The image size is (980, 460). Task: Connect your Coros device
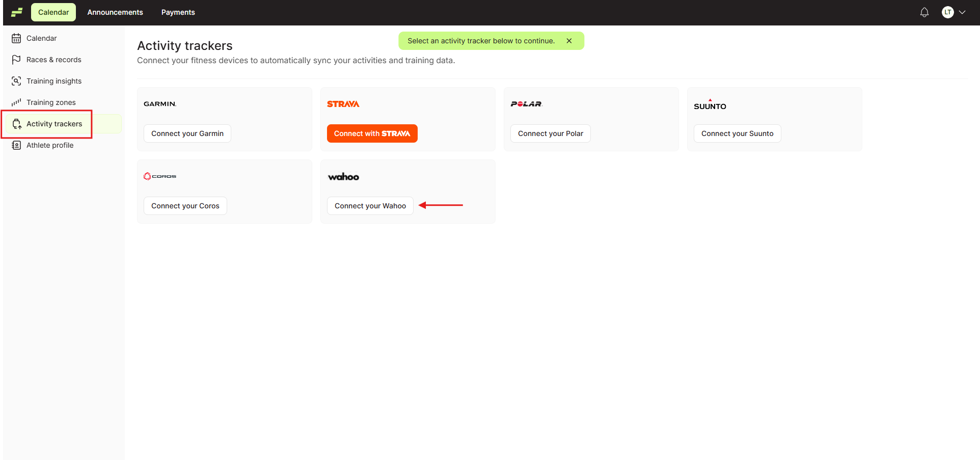[x=185, y=206]
